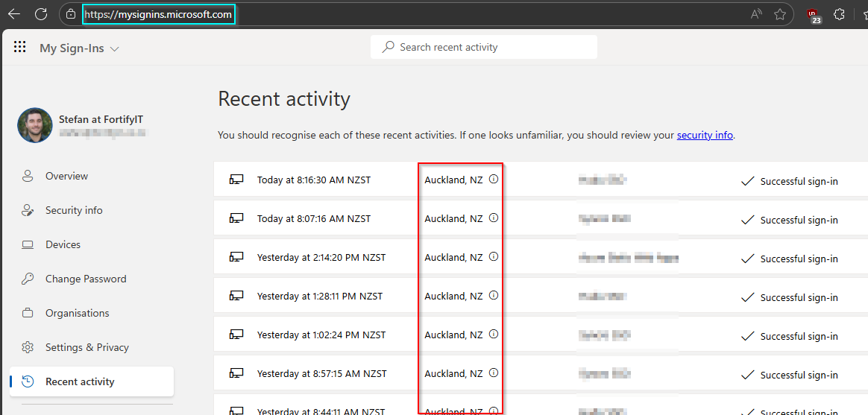Open location info for 8:07:16 AM sign-in
The height and width of the screenshot is (415, 868).
coord(494,218)
